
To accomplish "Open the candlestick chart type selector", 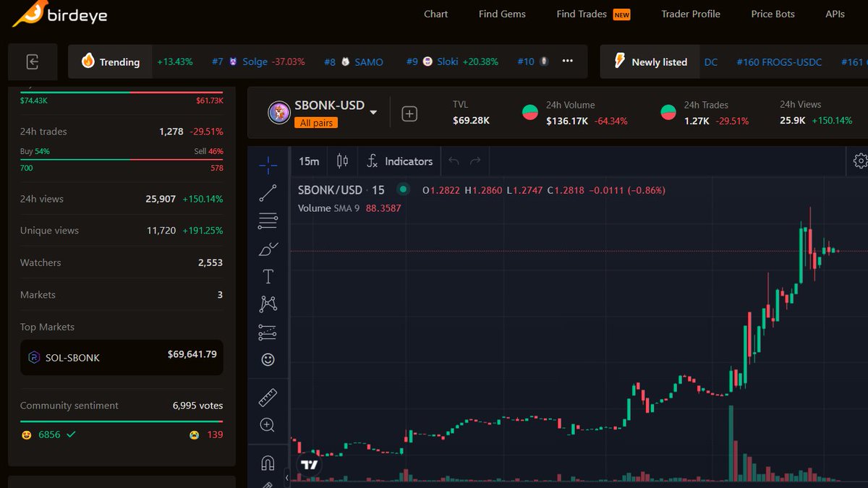I will [343, 161].
